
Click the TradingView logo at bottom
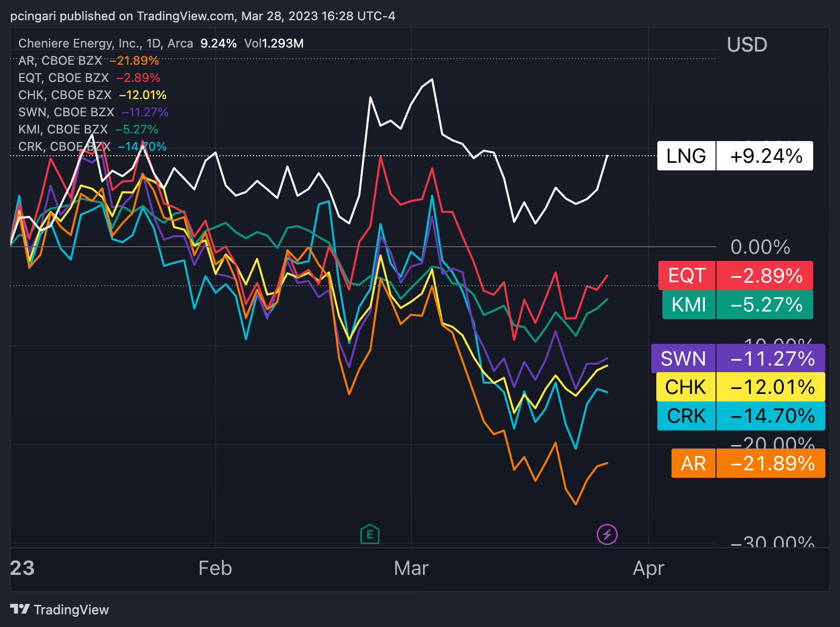coord(59,610)
